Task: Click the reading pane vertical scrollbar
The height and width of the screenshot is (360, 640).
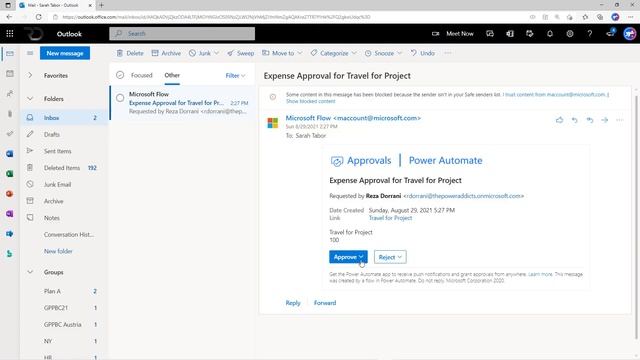Action: click(636, 216)
